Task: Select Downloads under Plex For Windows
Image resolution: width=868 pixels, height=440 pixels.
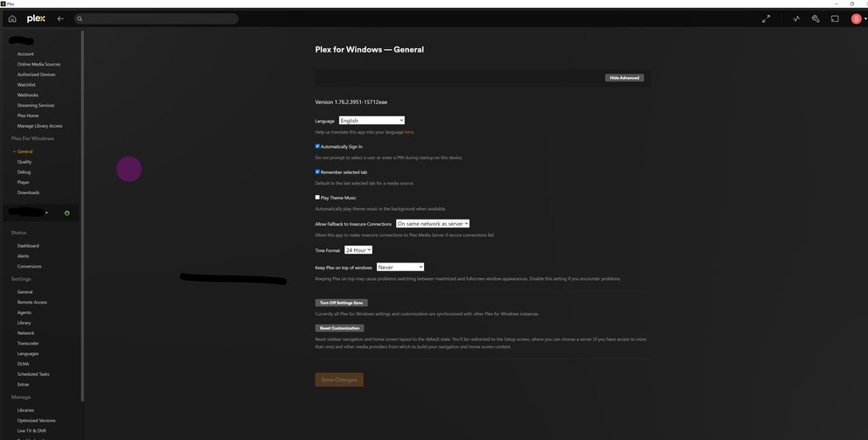Action: (28, 192)
